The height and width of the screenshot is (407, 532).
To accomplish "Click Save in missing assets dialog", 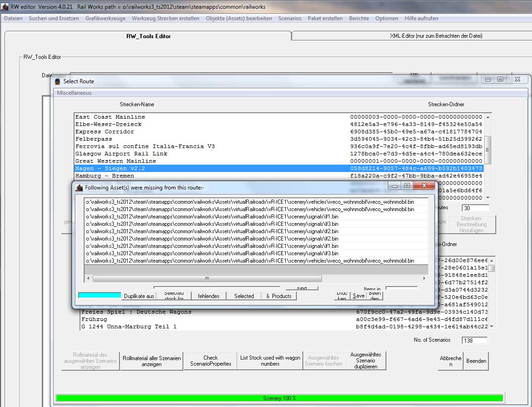I will (359, 296).
